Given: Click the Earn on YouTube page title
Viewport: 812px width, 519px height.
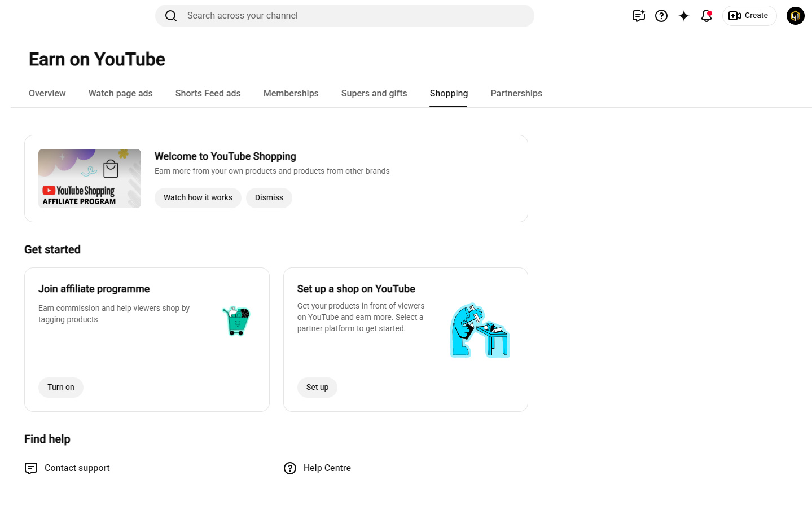Looking at the screenshot, I should click(97, 59).
